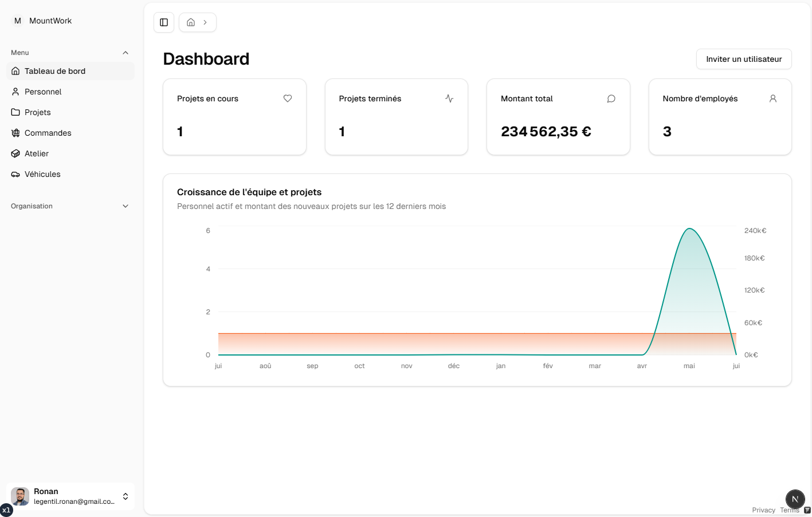The image size is (812, 517).
Task: Click the activity icon on Projets terminés
Action: 449,98
